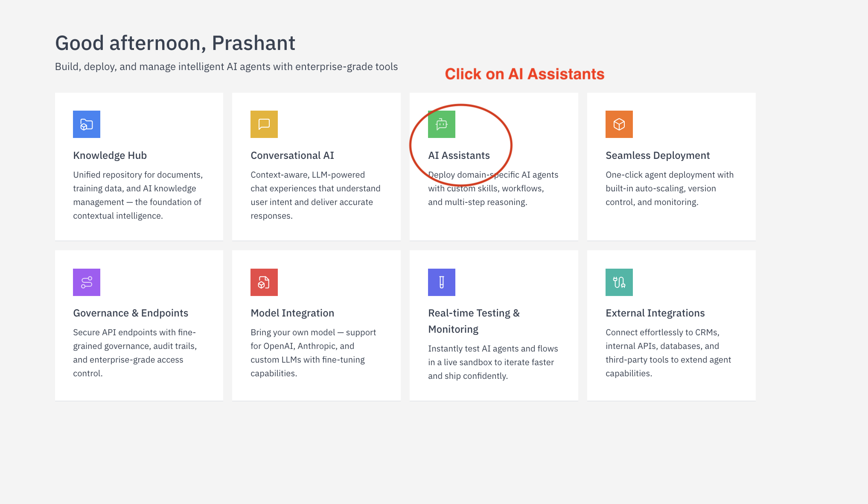Select the AI Assistants heading
Image resolution: width=868 pixels, height=504 pixels.
(x=459, y=155)
